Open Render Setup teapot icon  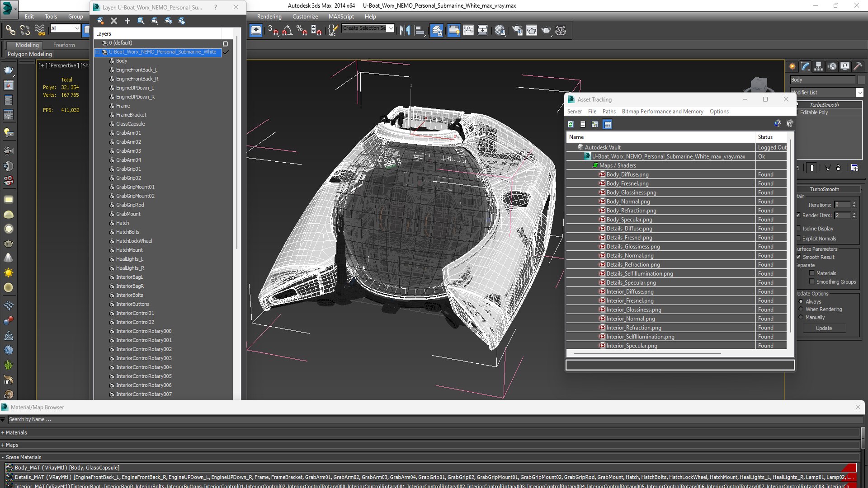(x=517, y=30)
